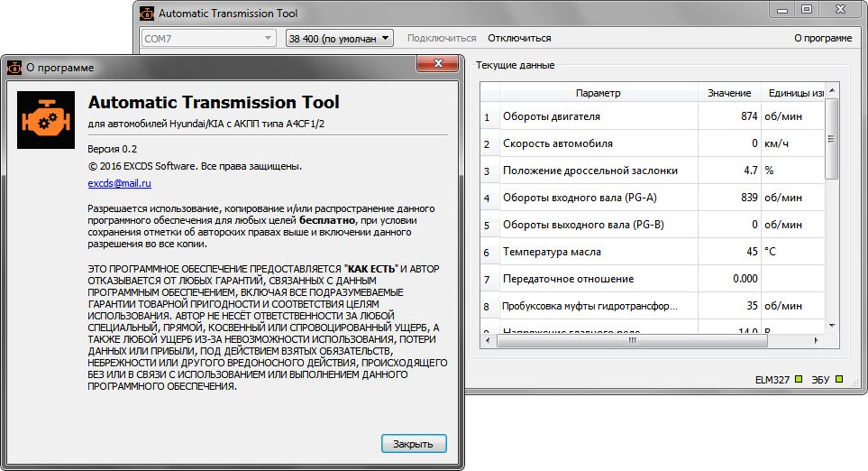Select the Пробуксовка муфты гидротрансфор row

click(653, 306)
